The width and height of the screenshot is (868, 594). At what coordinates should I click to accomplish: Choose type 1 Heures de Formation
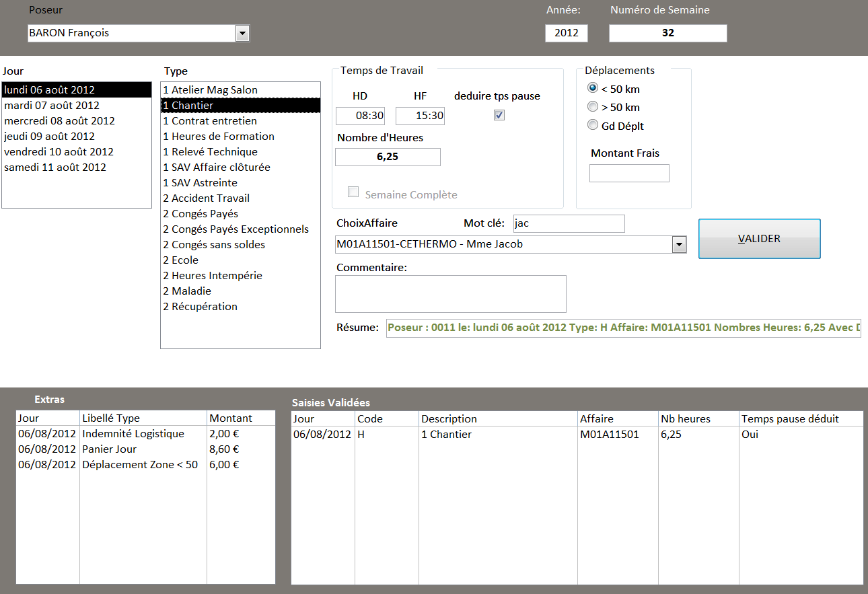pyautogui.click(x=240, y=137)
